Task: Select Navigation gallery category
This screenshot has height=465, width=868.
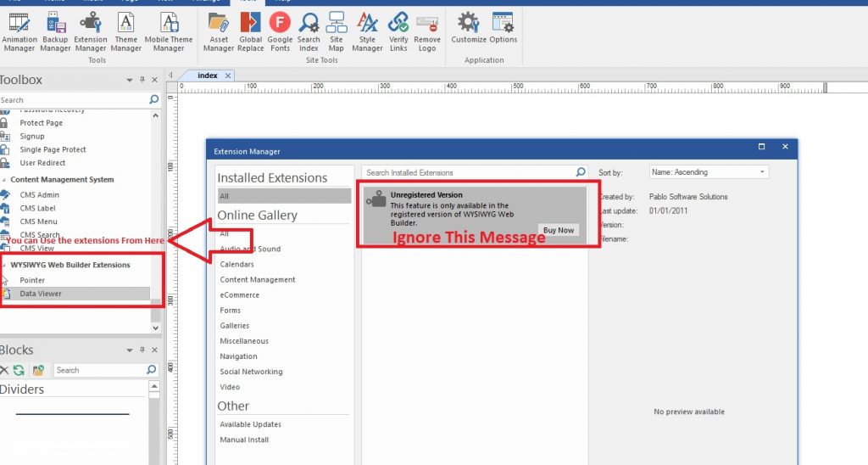Action: pos(238,356)
